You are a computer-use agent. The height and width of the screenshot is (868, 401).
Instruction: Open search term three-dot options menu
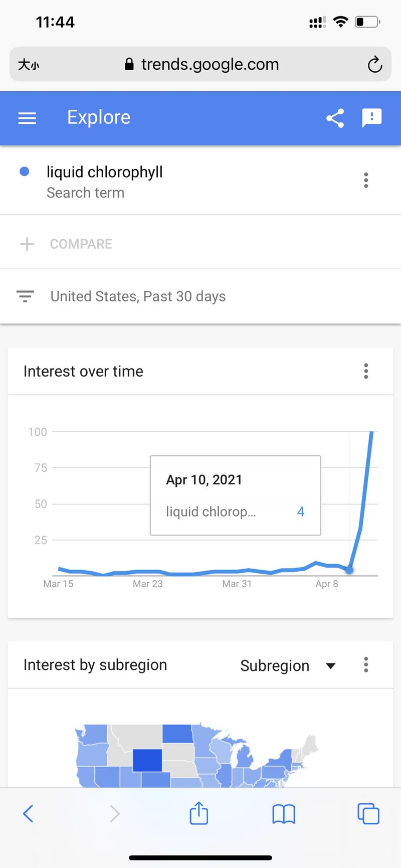(366, 180)
